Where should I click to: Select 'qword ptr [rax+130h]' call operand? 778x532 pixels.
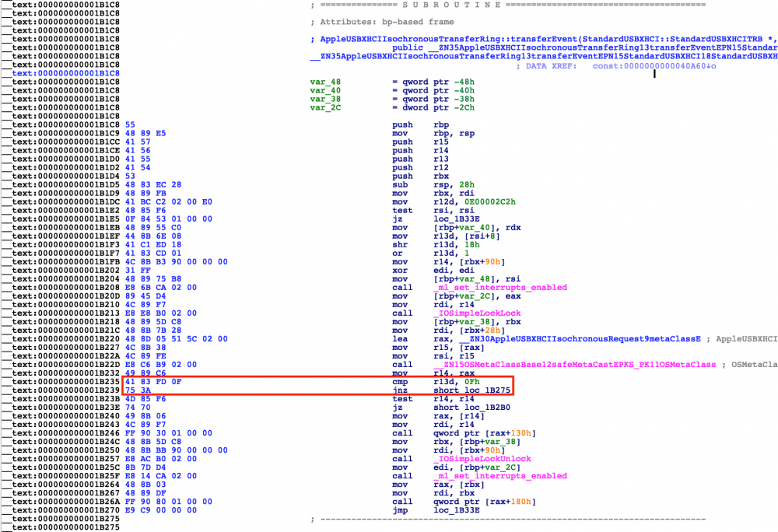tap(485, 433)
